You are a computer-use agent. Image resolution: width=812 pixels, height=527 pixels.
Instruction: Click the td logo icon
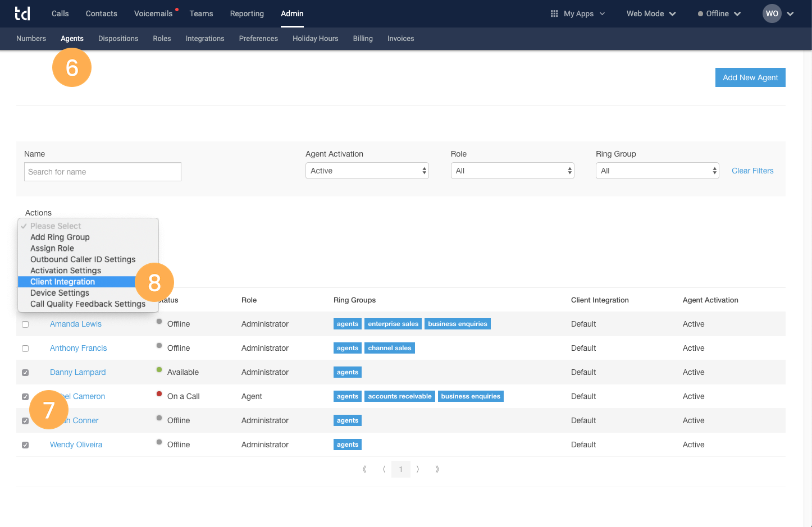pos(22,13)
